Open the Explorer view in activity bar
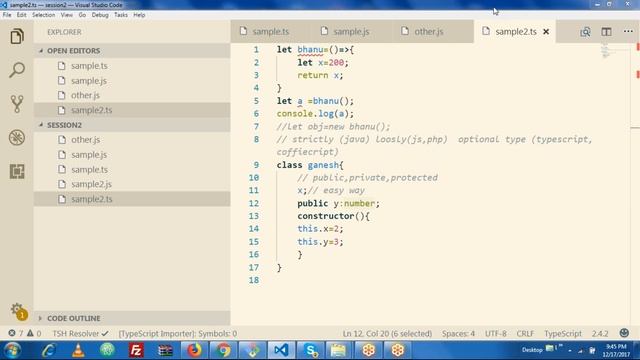This screenshot has width=640, height=360. [17, 37]
